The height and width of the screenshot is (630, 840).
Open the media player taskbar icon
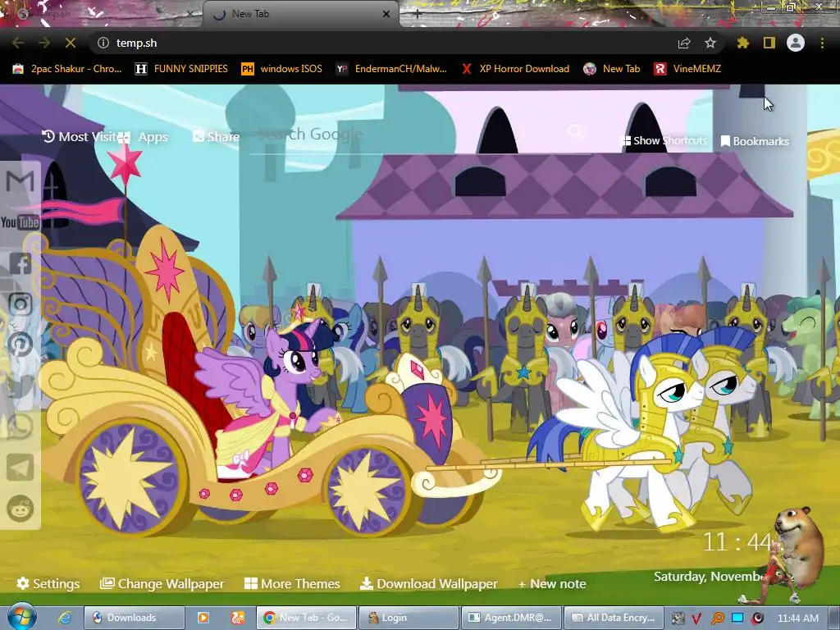[203, 618]
